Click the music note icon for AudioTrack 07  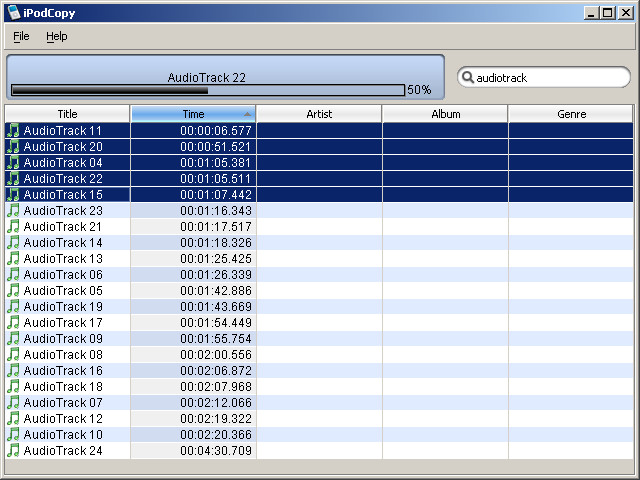pos(13,402)
